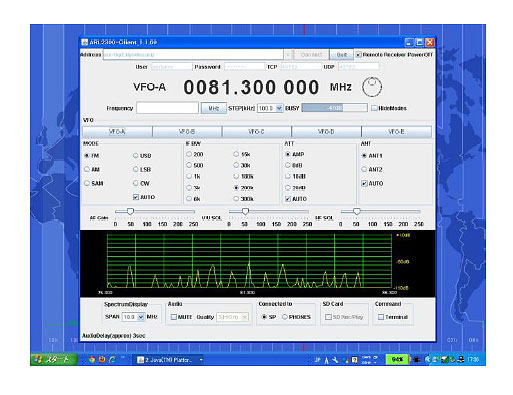Open the STEP kHz dropdown
Screen dimensions: 513x395
(279, 108)
